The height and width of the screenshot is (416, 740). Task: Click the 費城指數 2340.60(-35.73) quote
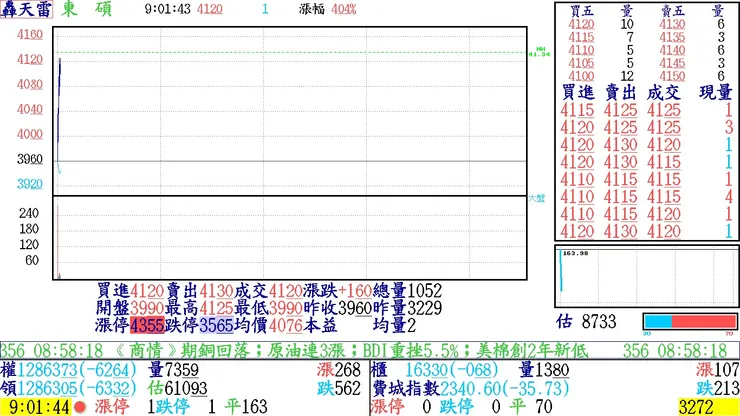[471, 388]
